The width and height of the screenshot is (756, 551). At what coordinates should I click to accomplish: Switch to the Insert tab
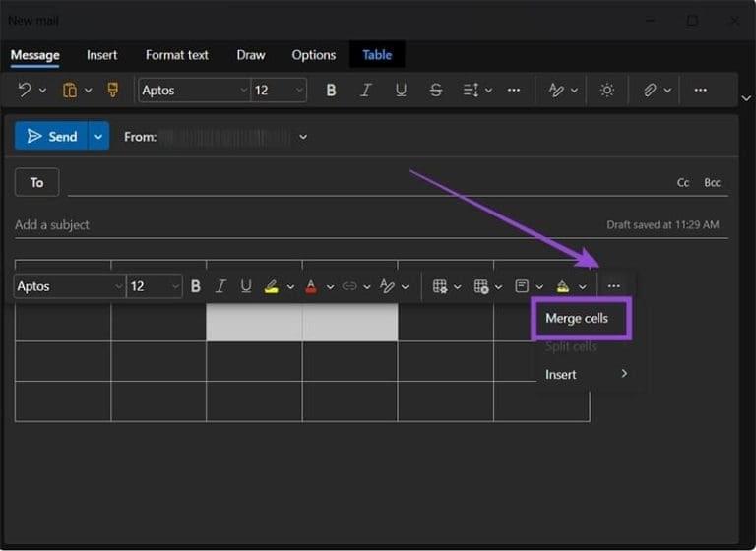click(x=101, y=55)
